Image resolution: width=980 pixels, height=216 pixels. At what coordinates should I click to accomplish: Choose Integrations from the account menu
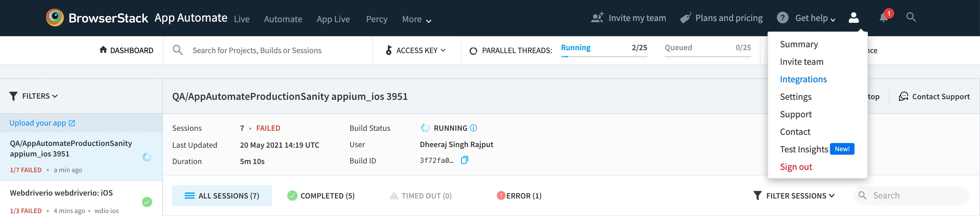pos(803,79)
